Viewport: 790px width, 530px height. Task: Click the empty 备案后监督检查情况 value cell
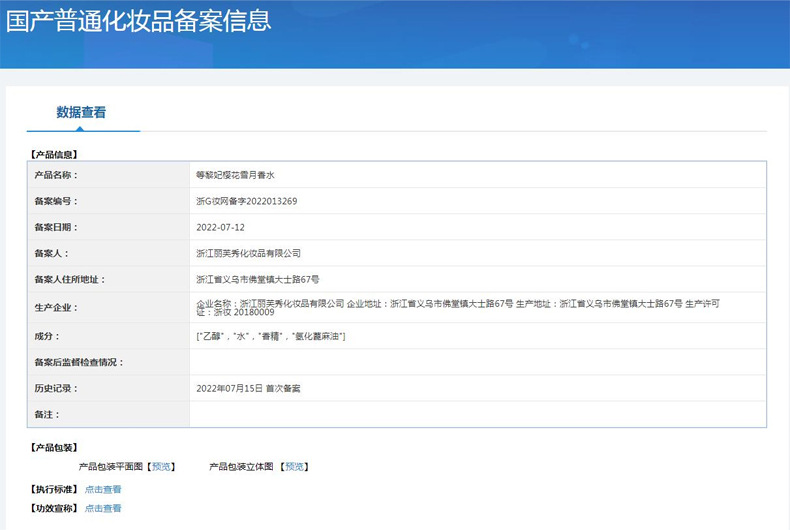click(x=478, y=362)
